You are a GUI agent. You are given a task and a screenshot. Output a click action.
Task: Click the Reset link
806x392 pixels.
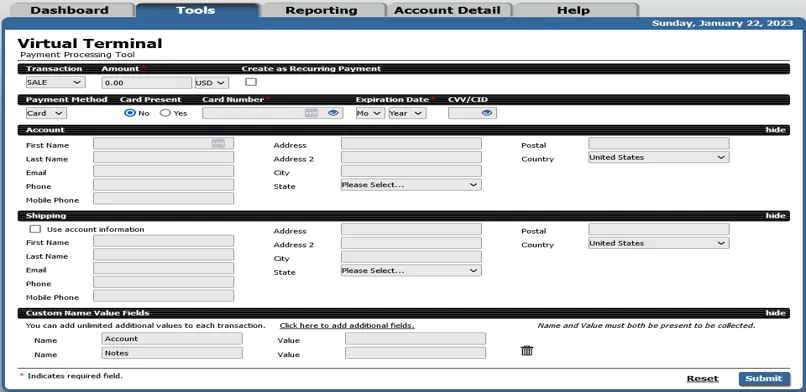(703, 379)
